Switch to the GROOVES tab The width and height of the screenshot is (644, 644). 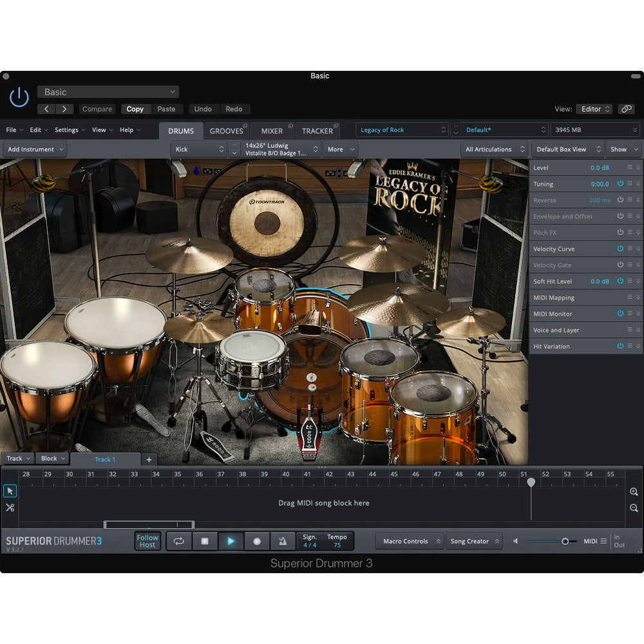coord(227,130)
